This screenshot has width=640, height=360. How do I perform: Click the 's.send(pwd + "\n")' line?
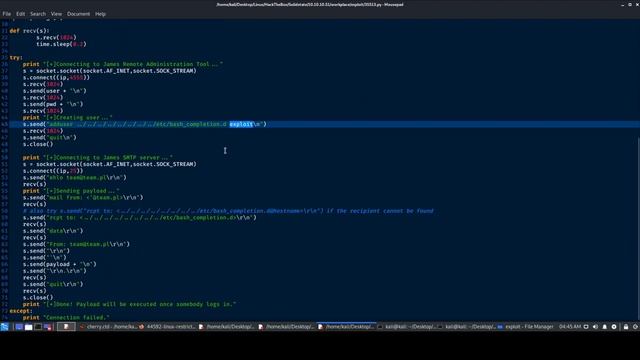(x=53, y=104)
